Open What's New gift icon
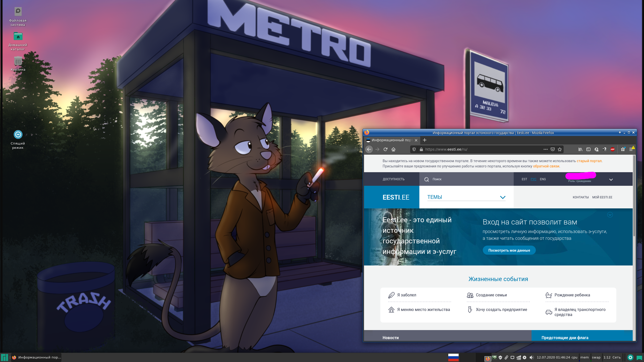The width and height of the screenshot is (644, 362). pyautogui.click(x=623, y=149)
